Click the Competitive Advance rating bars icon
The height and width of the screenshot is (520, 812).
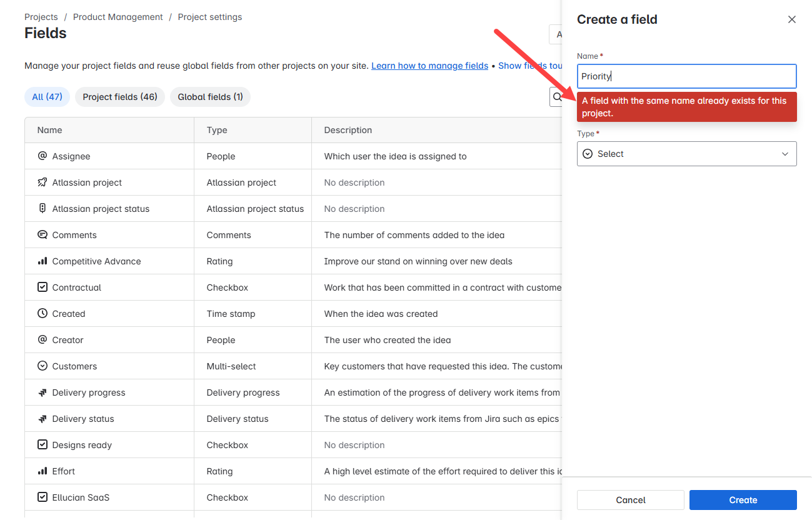click(x=43, y=261)
